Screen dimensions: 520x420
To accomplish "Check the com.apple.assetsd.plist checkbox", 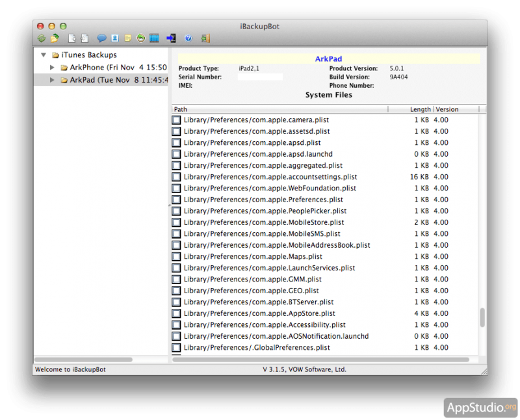I will tap(176, 131).
